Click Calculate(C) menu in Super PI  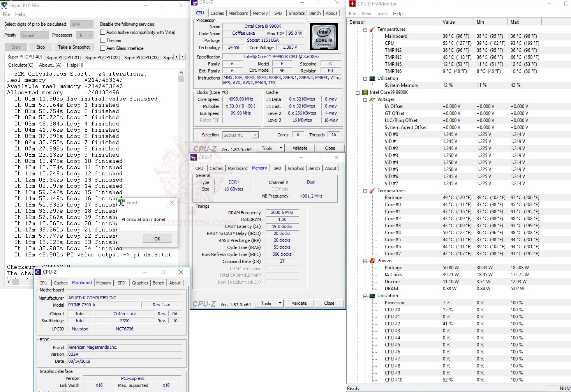coord(21,65)
